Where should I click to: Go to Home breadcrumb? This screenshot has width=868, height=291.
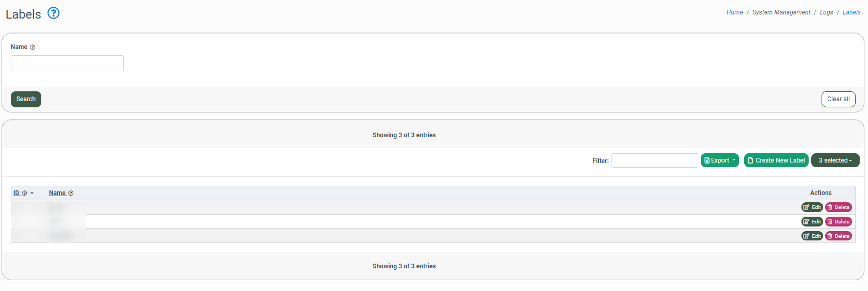[x=734, y=12]
